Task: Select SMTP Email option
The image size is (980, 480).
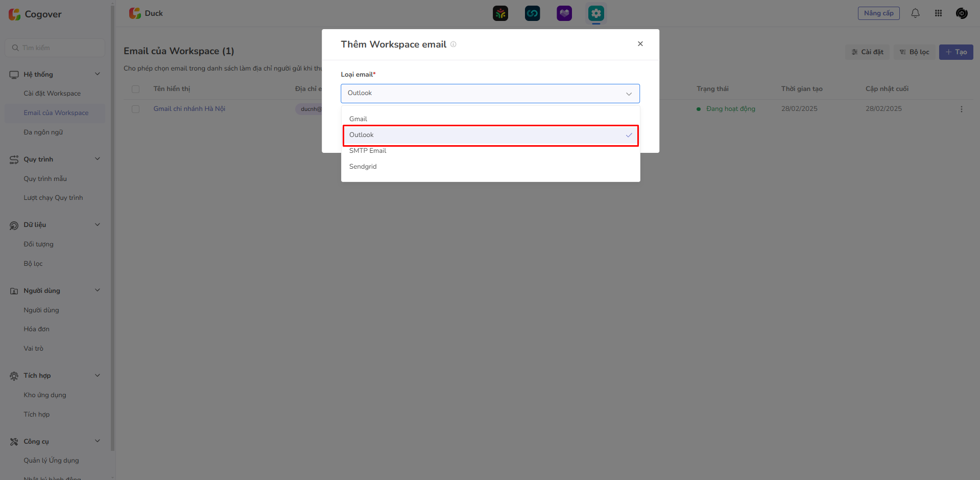Action: pos(368,151)
